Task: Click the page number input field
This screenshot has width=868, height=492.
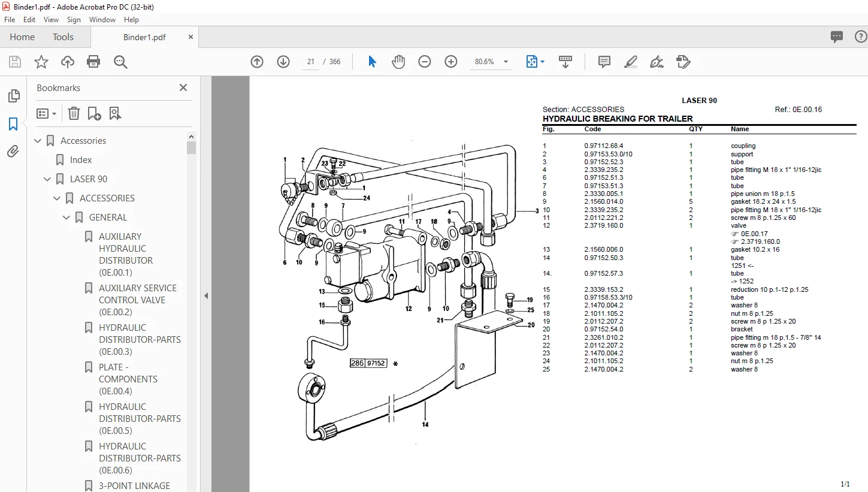Action: [311, 62]
